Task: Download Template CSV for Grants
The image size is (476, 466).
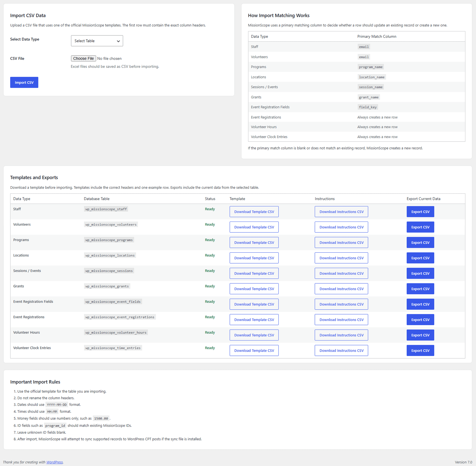Action: tap(254, 289)
